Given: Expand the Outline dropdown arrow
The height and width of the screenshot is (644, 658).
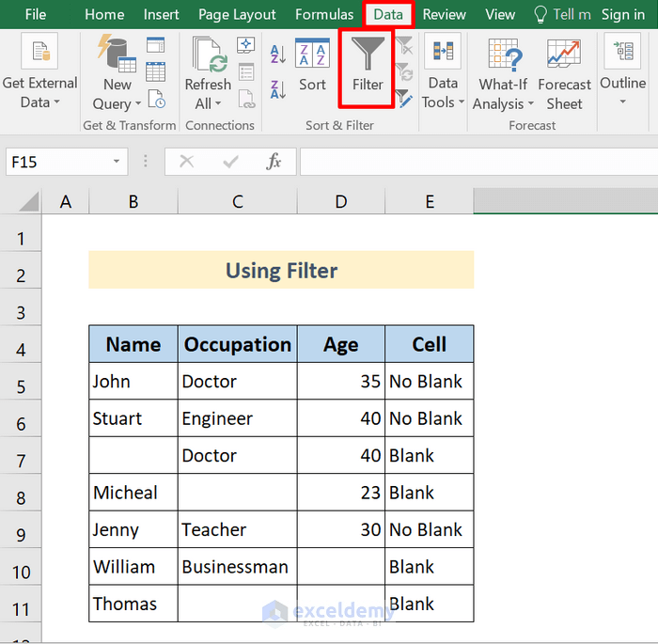Looking at the screenshot, I should coord(622,102).
